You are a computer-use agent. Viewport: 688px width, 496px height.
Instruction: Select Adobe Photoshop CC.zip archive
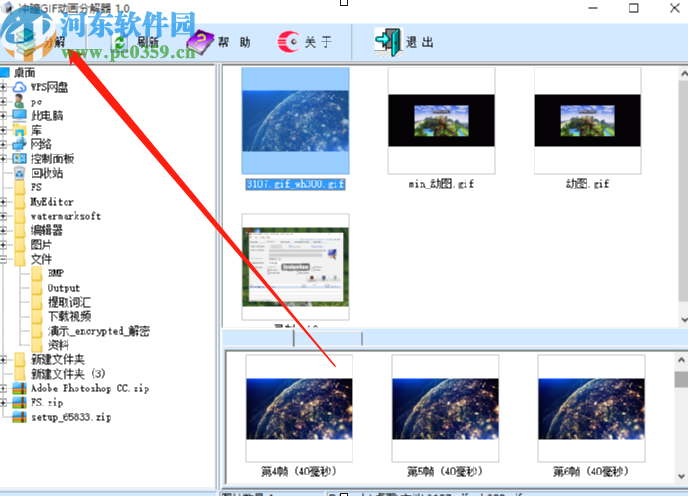click(x=90, y=388)
